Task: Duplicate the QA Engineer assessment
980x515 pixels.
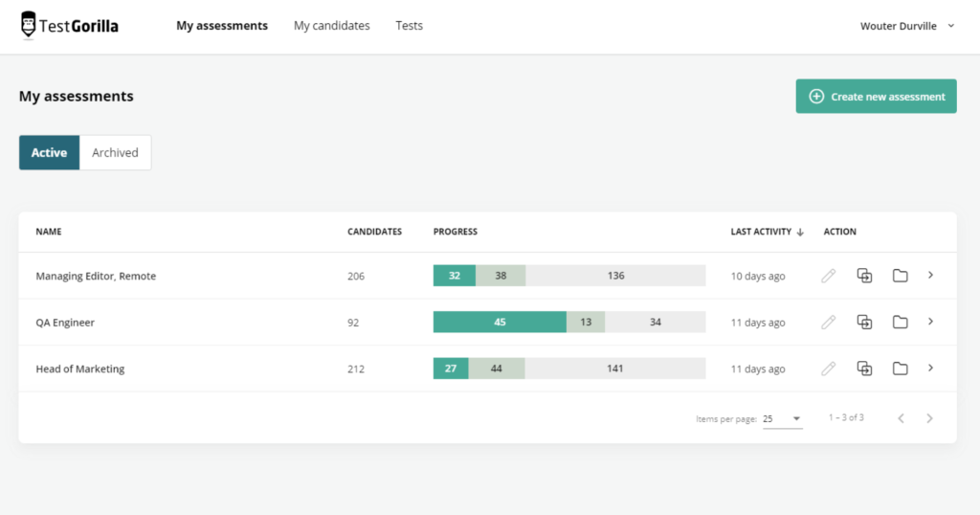Action: click(x=864, y=323)
